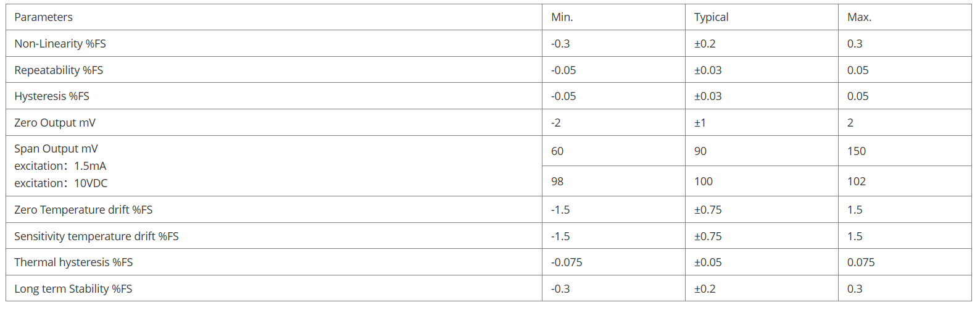Select Zero Temperature drift %FS label

[83, 210]
